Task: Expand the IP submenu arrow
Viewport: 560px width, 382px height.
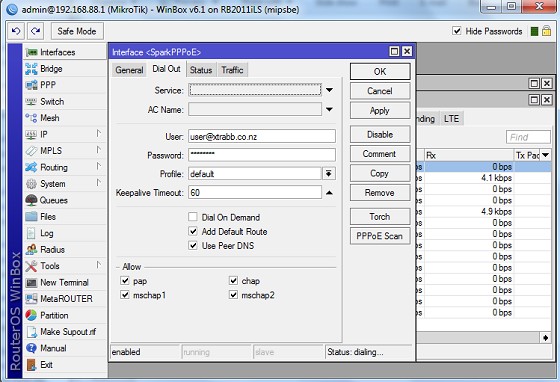Action: pyautogui.click(x=99, y=134)
